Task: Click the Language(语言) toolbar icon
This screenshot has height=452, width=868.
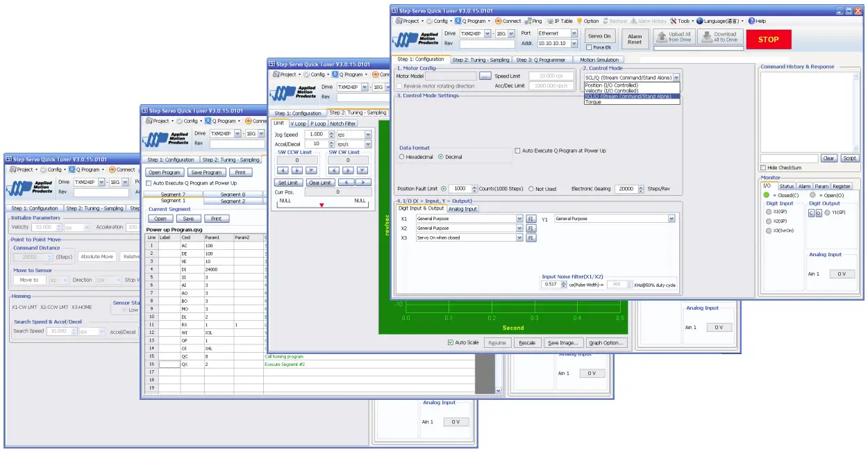Action: pos(719,20)
